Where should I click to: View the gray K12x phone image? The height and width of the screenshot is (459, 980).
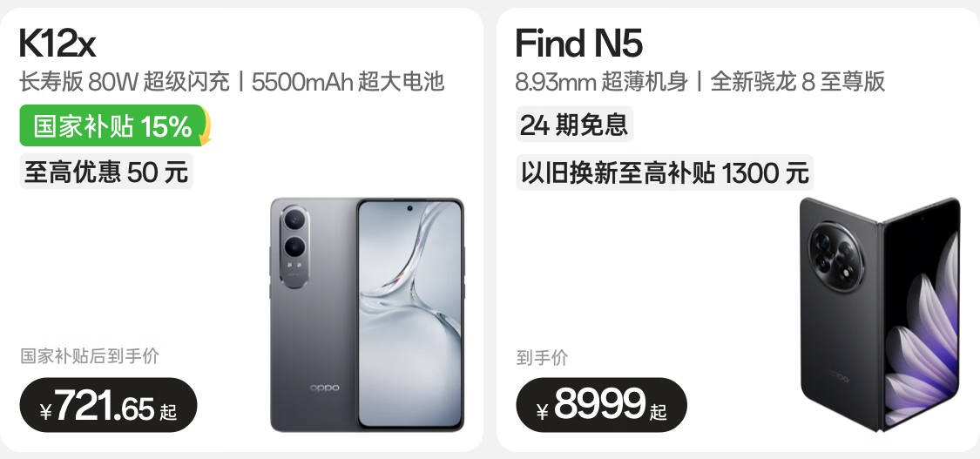367,314
